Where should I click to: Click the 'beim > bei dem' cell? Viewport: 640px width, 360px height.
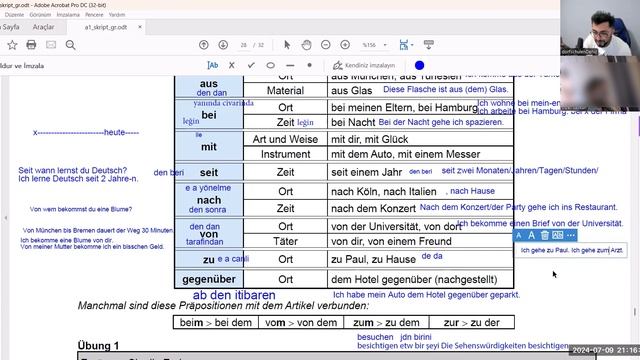216,322
